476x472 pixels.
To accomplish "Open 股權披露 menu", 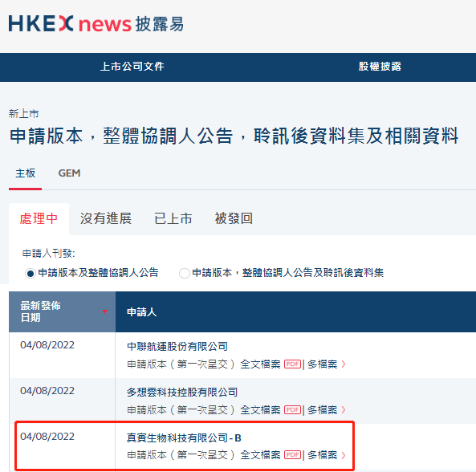I will point(380,67).
